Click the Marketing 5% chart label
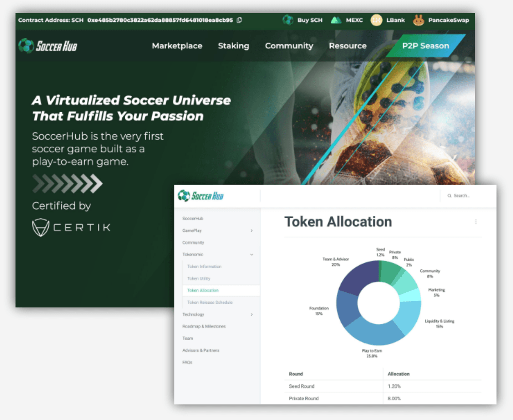 [437, 292]
